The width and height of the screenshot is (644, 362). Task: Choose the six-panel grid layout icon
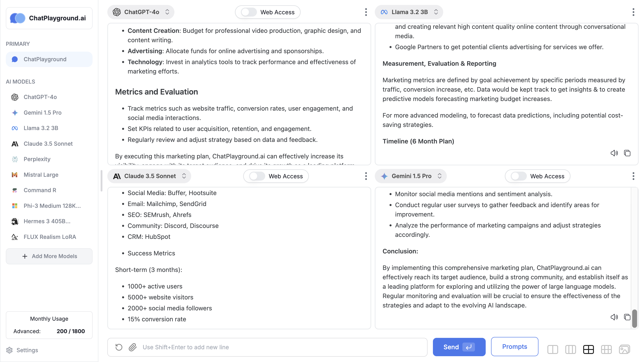coord(606,349)
